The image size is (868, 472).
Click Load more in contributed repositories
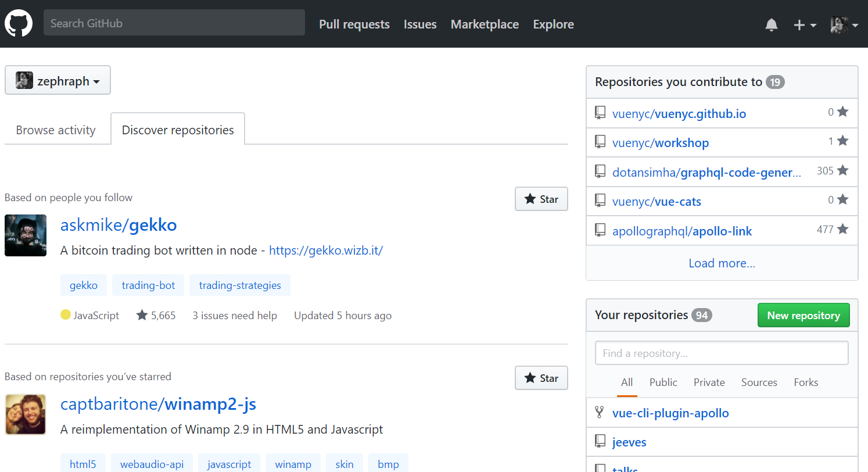click(722, 263)
